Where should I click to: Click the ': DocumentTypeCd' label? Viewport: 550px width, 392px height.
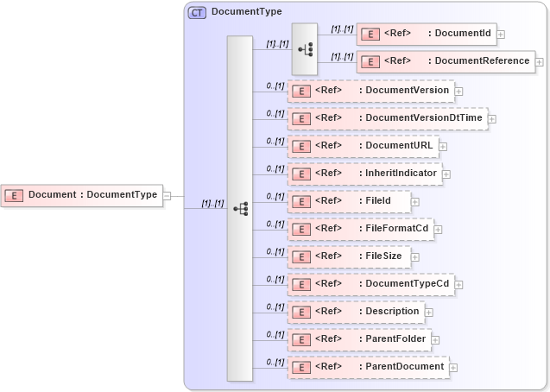tap(404, 284)
